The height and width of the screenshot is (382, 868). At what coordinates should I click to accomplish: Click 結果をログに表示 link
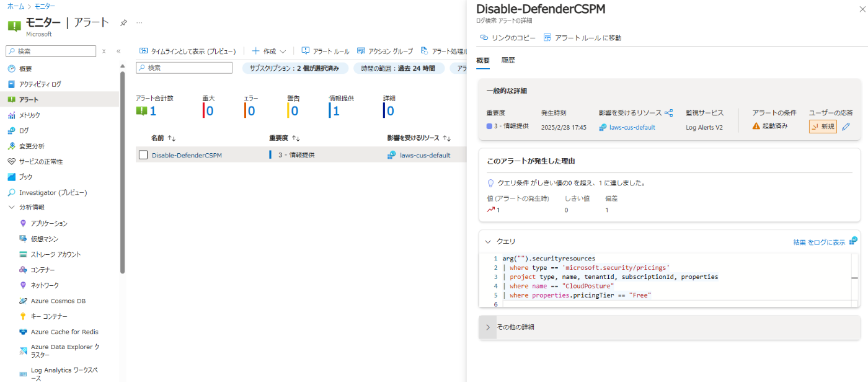tap(819, 242)
